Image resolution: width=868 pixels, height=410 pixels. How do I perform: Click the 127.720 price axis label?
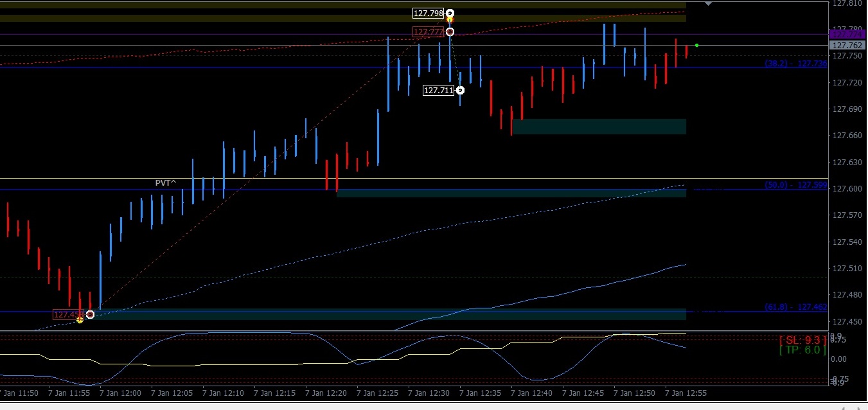pos(847,83)
